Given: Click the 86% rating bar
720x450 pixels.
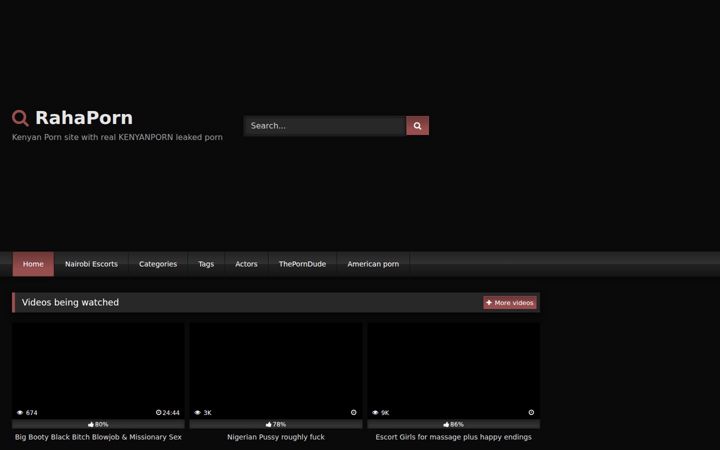Looking at the screenshot, I should 453,424.
